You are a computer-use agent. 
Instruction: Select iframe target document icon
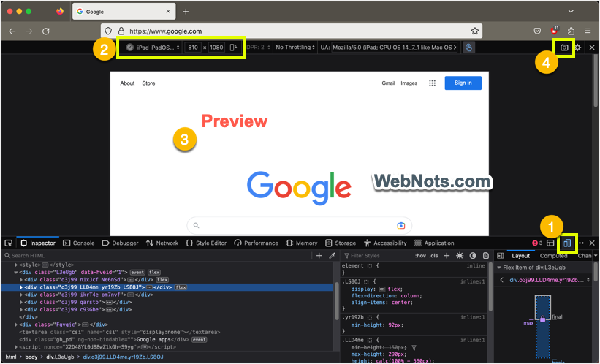(x=550, y=243)
